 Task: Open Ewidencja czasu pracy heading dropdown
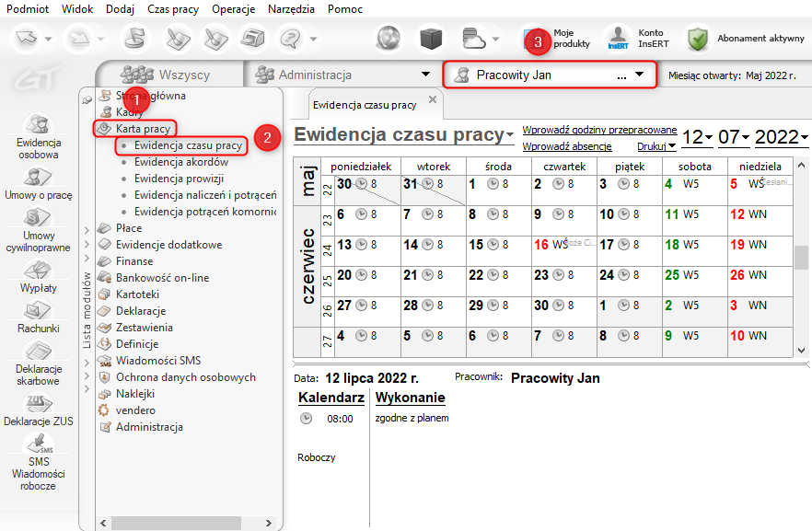coord(510,134)
